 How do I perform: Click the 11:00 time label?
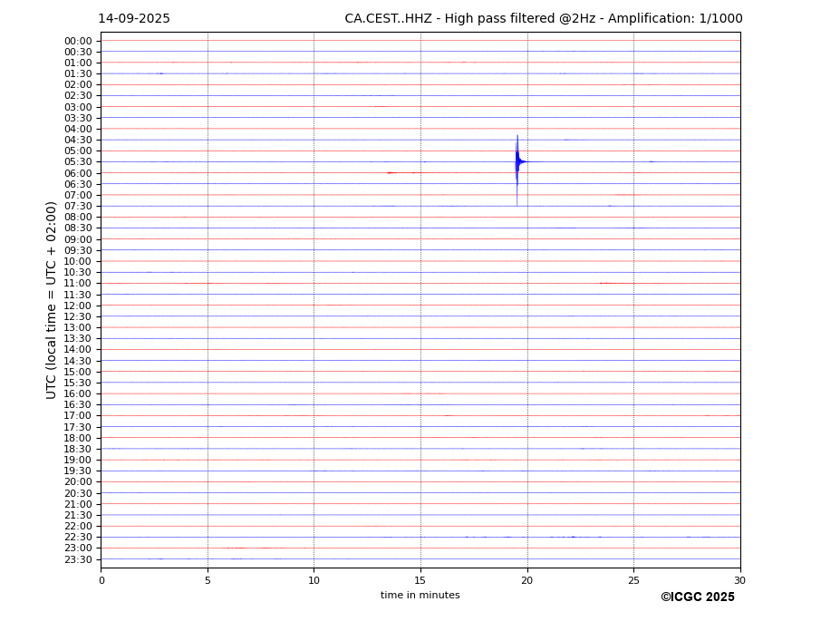click(x=78, y=284)
